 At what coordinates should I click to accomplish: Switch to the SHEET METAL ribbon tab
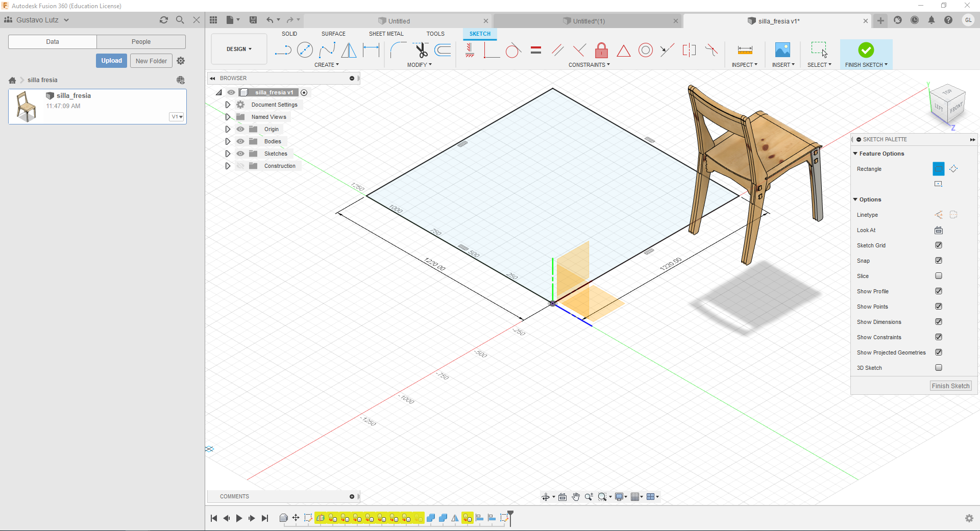(386, 34)
